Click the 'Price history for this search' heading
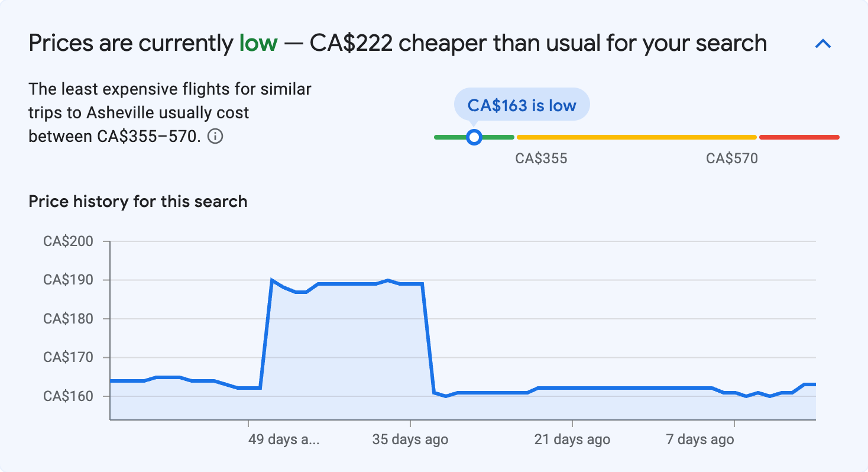The height and width of the screenshot is (472, 868). pyautogui.click(x=137, y=201)
